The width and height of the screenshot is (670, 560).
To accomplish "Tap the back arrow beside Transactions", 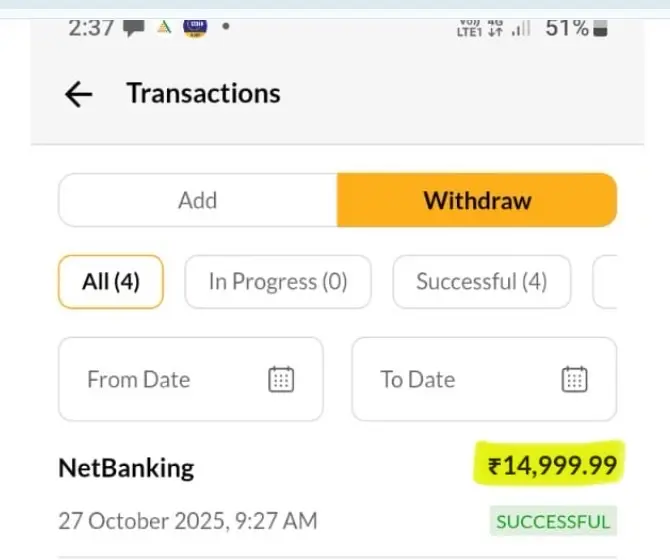I will tap(78, 94).
